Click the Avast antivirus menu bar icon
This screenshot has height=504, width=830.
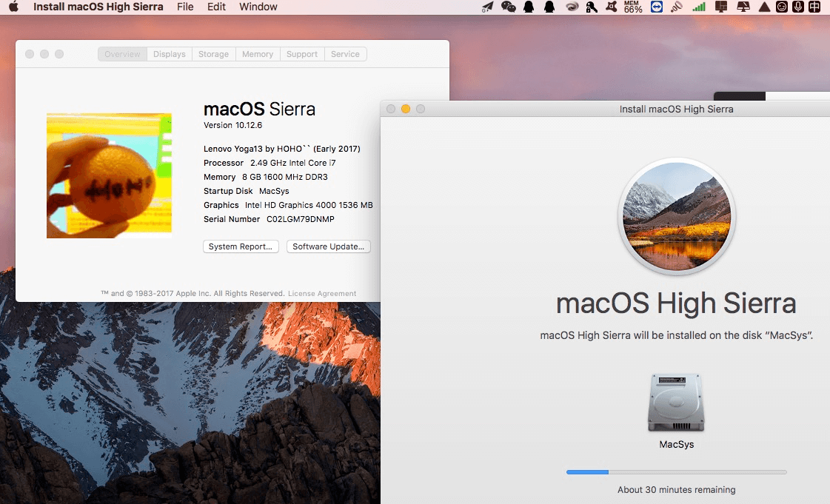612,7
